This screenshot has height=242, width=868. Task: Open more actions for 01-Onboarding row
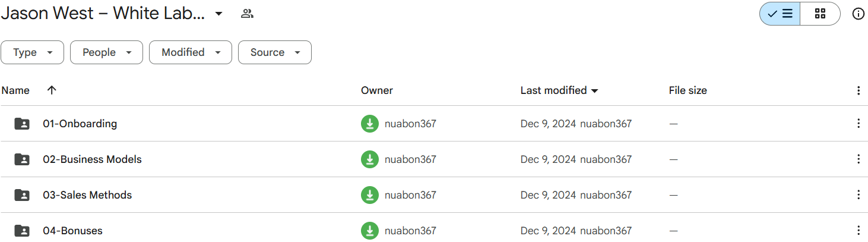pyautogui.click(x=858, y=124)
